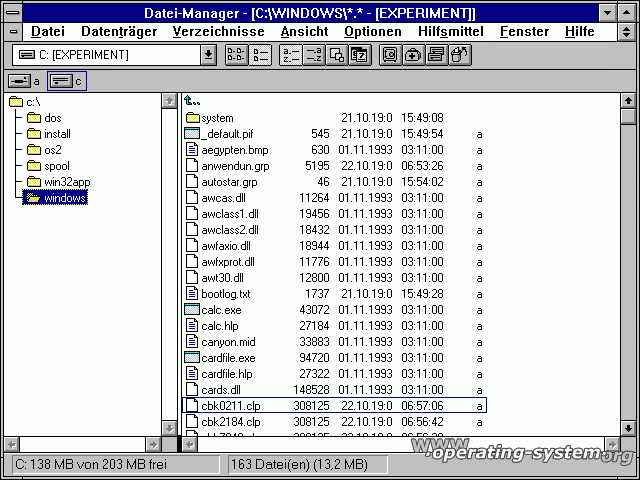Sort files by size toolbar icon

pyautogui.click(x=337, y=55)
